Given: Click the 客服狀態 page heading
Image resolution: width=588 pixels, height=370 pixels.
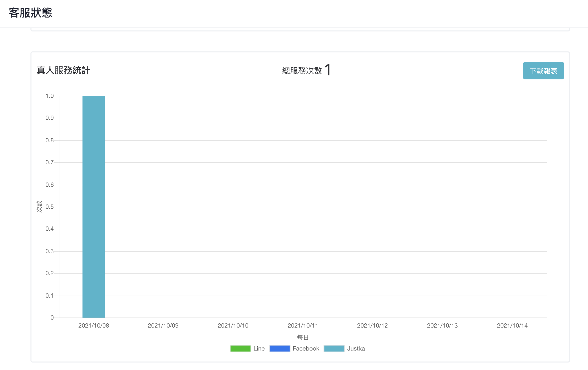Looking at the screenshot, I should click(30, 13).
